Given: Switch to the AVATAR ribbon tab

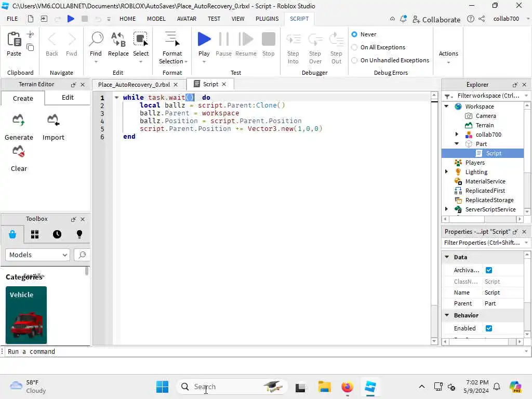Looking at the screenshot, I should pyautogui.click(x=187, y=19).
